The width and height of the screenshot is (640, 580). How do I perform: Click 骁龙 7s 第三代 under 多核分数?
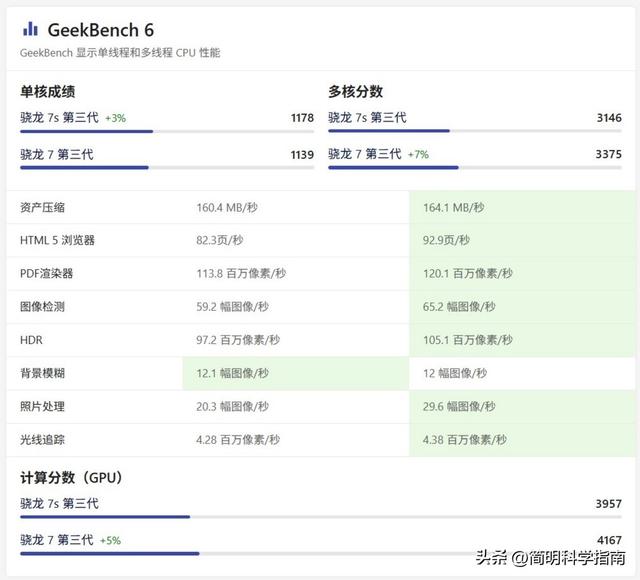click(x=367, y=118)
